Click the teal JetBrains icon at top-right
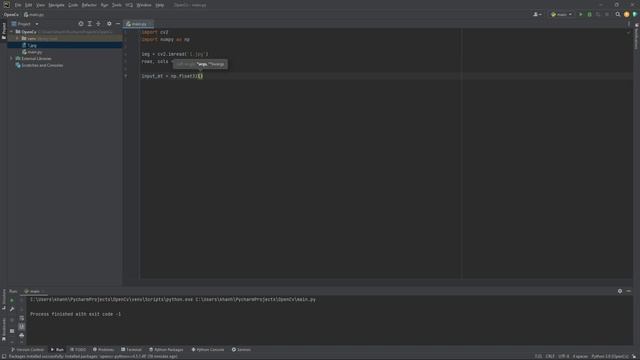The height and width of the screenshot is (360, 640). click(x=635, y=14)
